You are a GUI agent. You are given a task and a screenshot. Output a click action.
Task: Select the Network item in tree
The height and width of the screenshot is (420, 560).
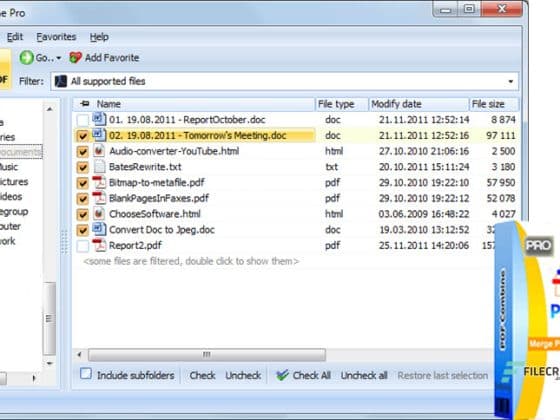pos(8,241)
